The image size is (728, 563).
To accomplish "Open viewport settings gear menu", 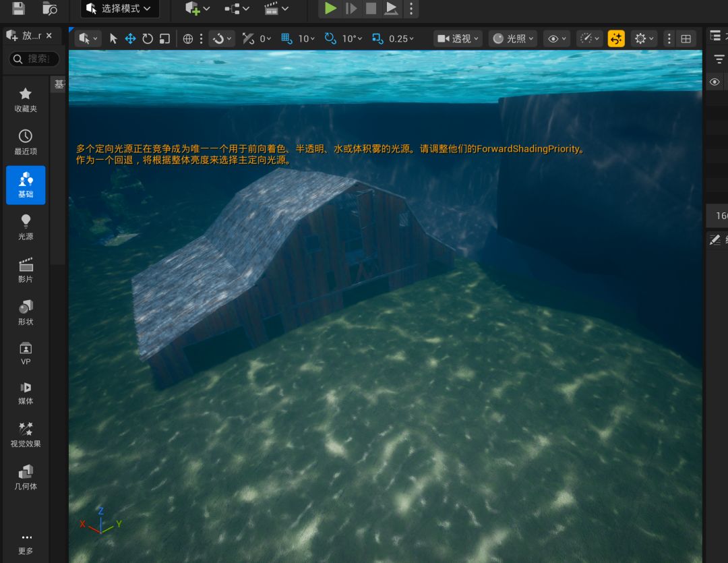I will 644,38.
